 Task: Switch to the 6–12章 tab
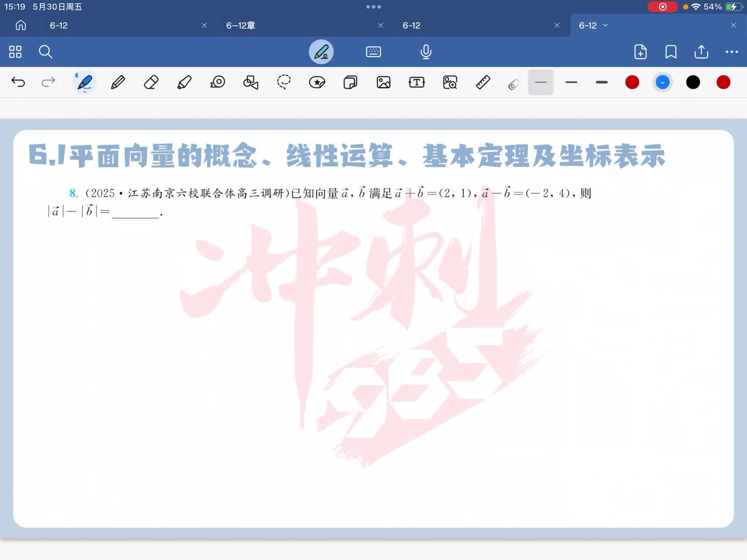[241, 25]
